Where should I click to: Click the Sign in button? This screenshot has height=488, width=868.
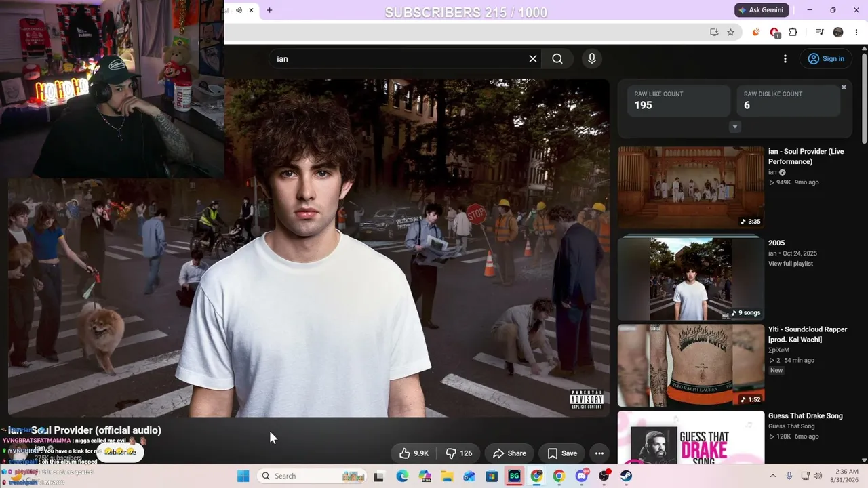click(825, 59)
